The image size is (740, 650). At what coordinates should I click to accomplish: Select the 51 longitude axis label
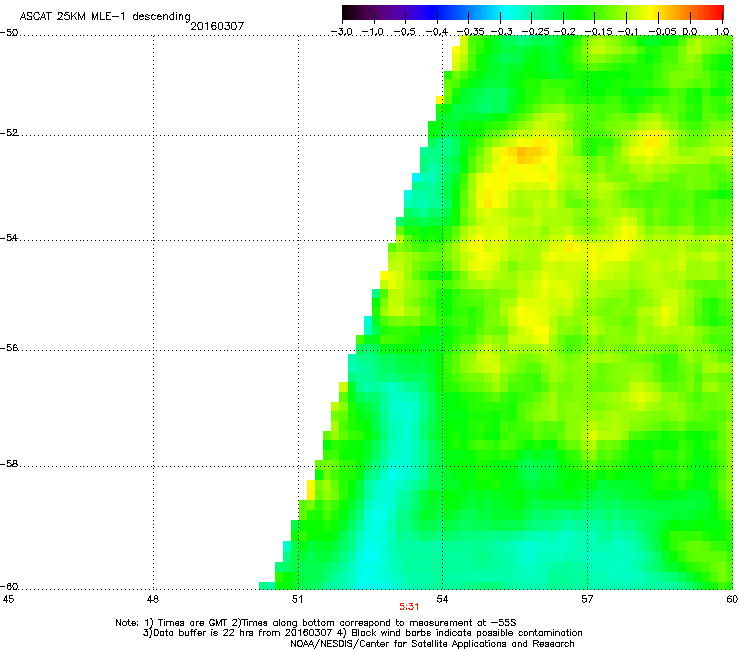click(297, 599)
